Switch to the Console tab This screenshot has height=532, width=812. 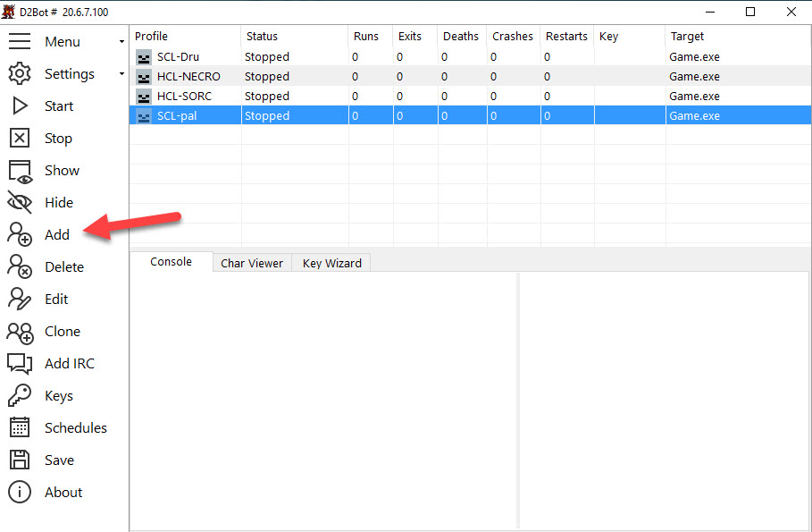click(x=171, y=262)
